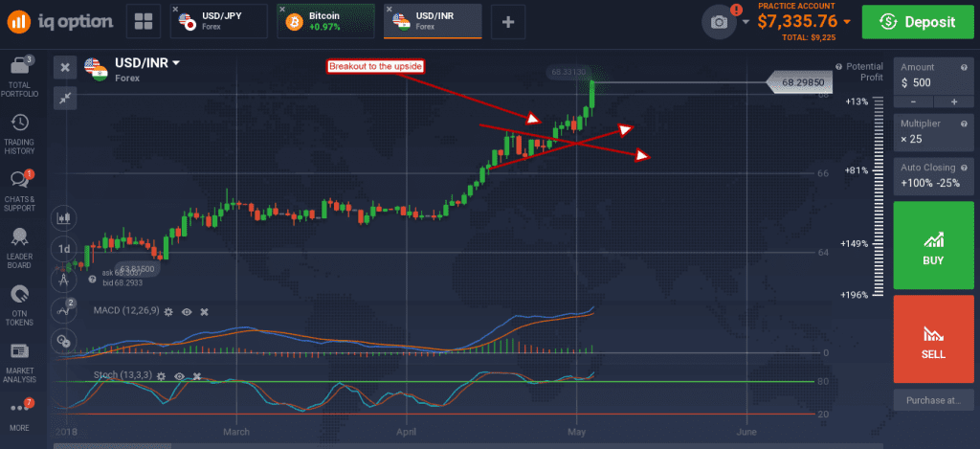Screen dimensions: 980x449
Task: Open the practice account balance dropdown
Action: [x=803, y=21]
